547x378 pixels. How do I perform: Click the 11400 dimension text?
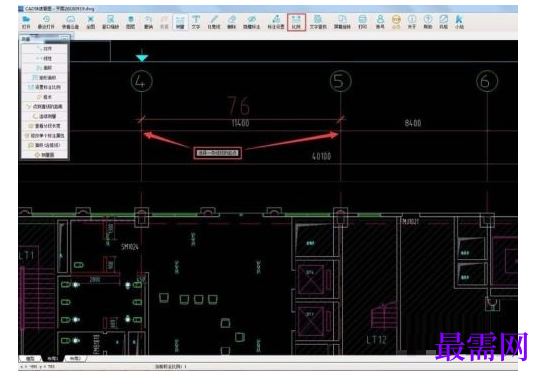click(x=240, y=123)
